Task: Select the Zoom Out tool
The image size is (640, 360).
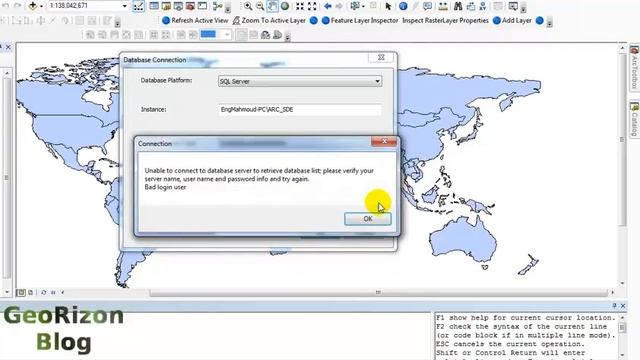Action: (x=260, y=6)
